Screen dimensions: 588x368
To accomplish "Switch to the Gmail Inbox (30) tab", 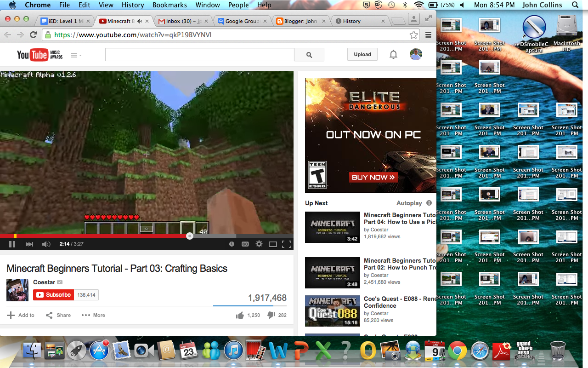I will tap(183, 21).
